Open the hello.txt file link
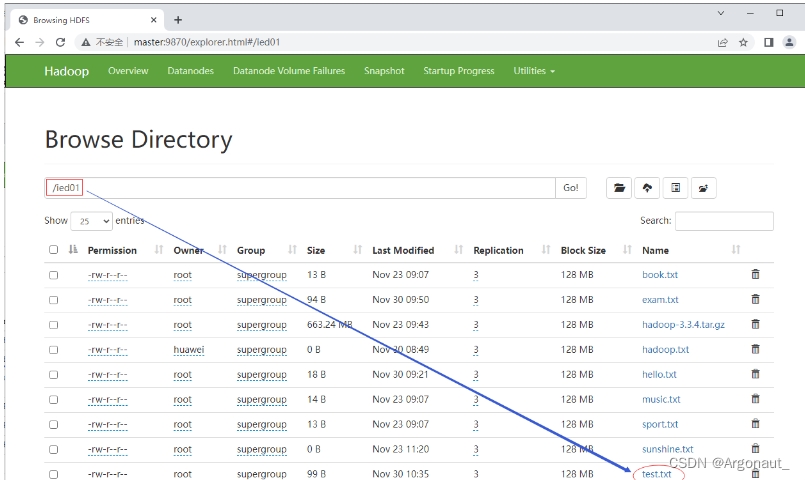 pyautogui.click(x=659, y=374)
